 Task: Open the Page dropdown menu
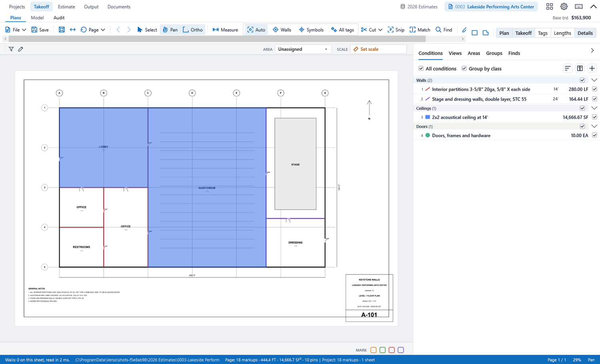click(x=93, y=30)
